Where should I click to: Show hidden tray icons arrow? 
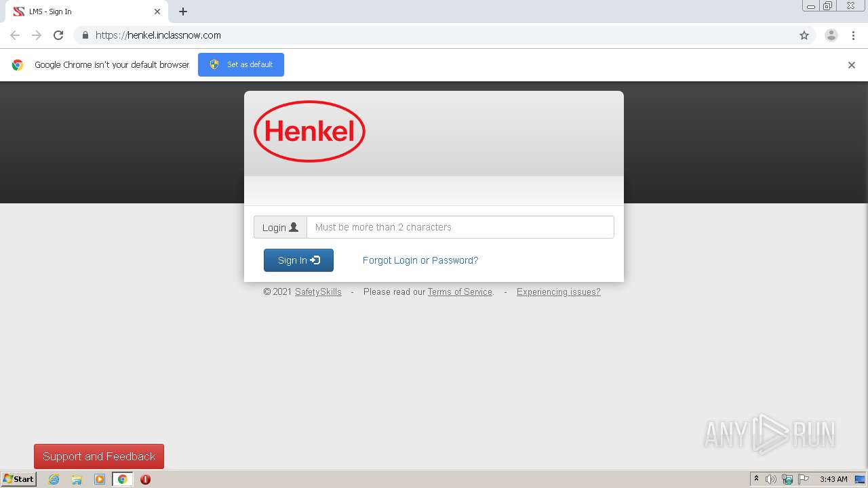(x=756, y=479)
